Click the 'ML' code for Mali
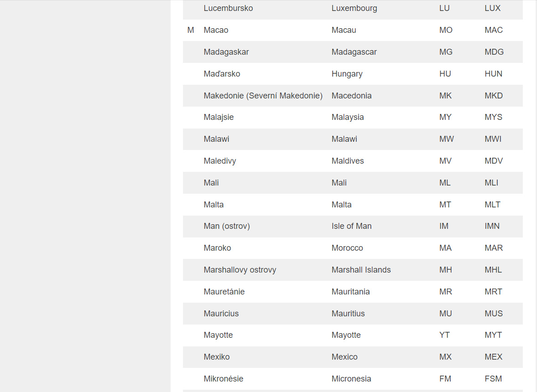 444,183
